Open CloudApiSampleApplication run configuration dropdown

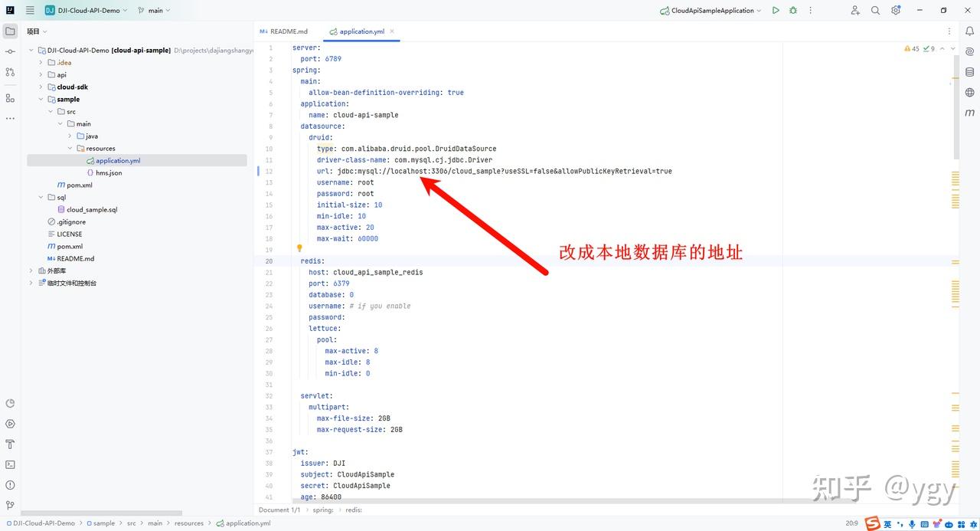pos(711,10)
